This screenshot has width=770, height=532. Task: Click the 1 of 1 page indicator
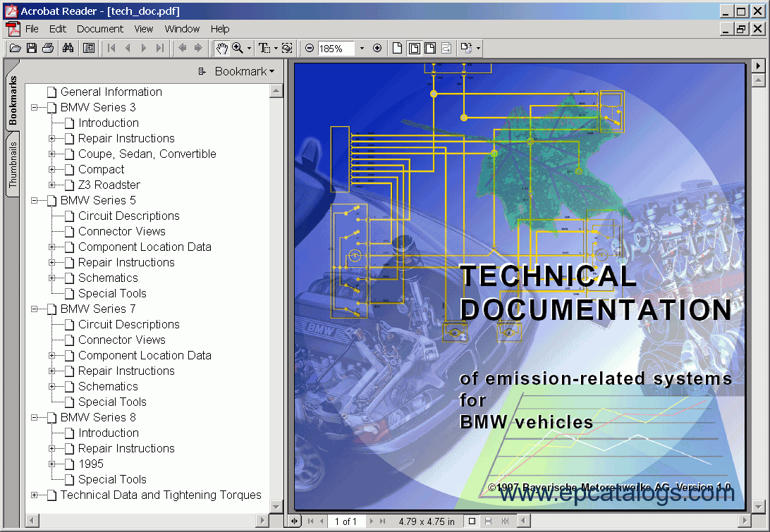pyautogui.click(x=346, y=521)
